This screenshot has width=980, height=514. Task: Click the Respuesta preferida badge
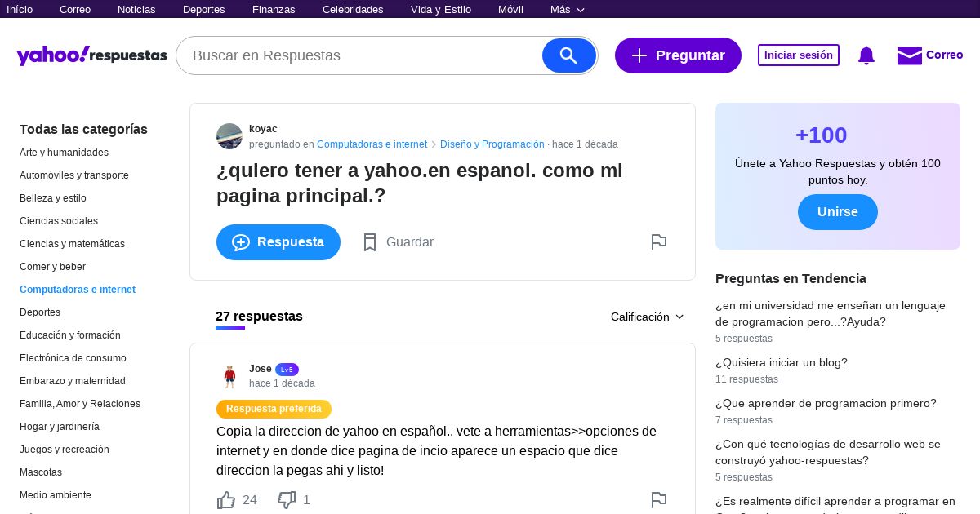pyautogui.click(x=274, y=409)
